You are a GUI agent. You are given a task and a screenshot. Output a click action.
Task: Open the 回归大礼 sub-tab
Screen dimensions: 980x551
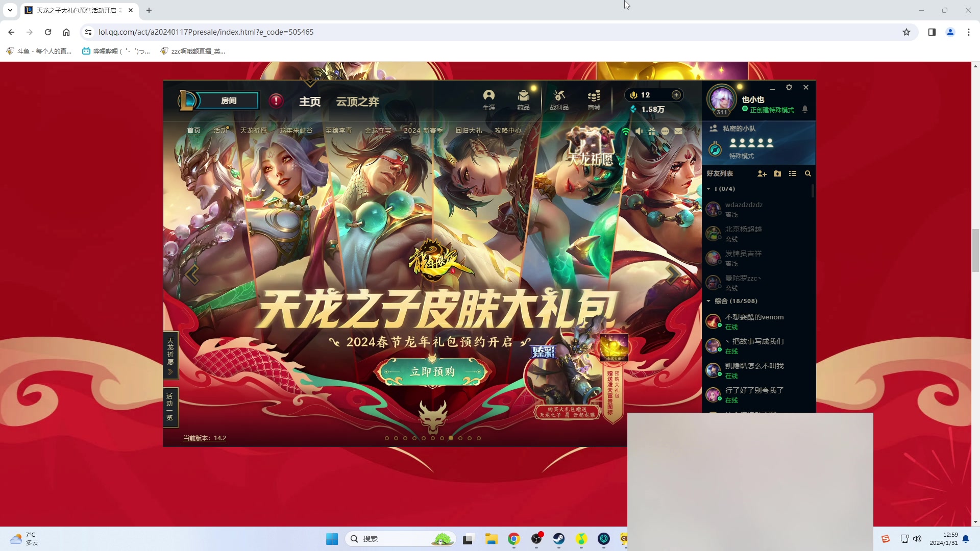point(469,131)
